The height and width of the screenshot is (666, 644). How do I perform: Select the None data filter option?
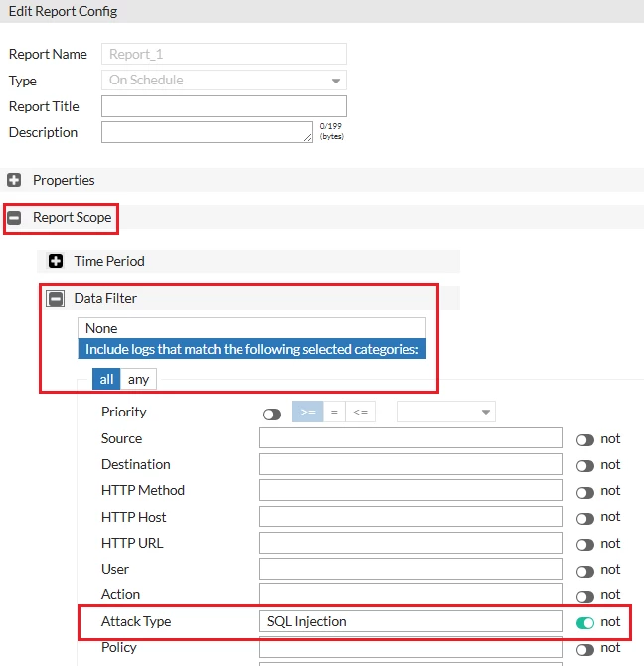pos(251,328)
